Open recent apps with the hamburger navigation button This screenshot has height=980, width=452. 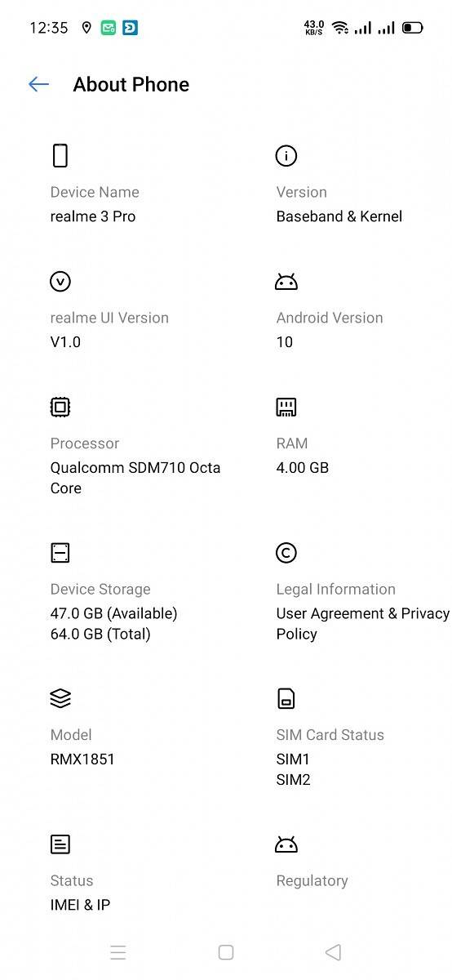(118, 952)
